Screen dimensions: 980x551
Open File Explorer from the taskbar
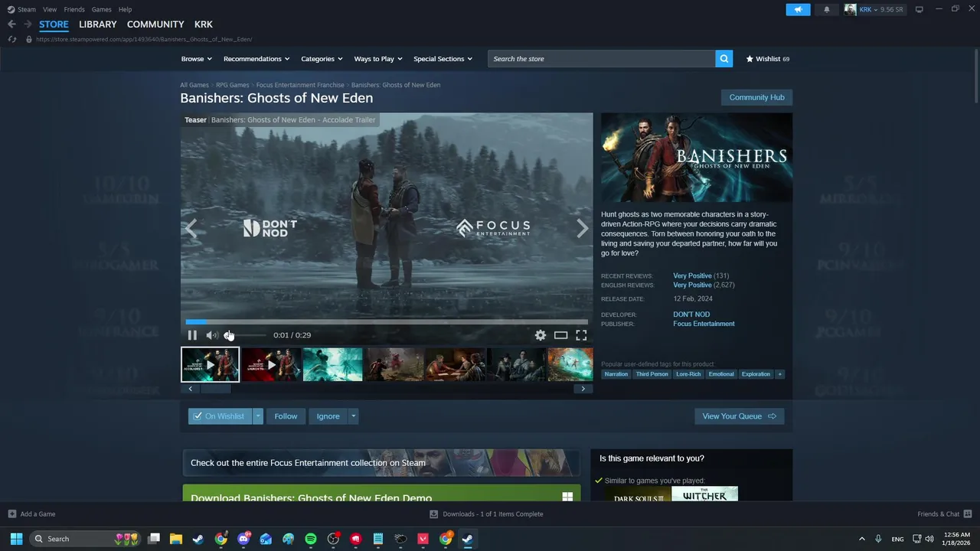(176, 539)
